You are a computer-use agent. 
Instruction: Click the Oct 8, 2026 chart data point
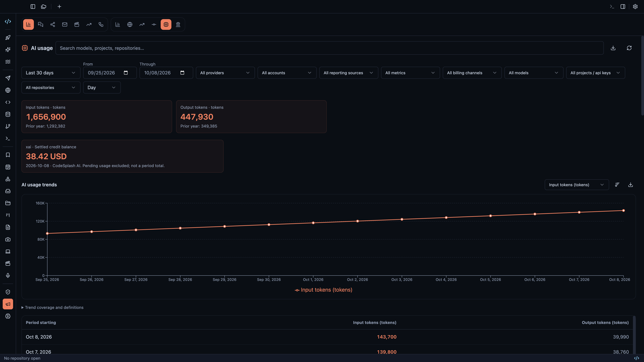pyautogui.click(x=624, y=211)
